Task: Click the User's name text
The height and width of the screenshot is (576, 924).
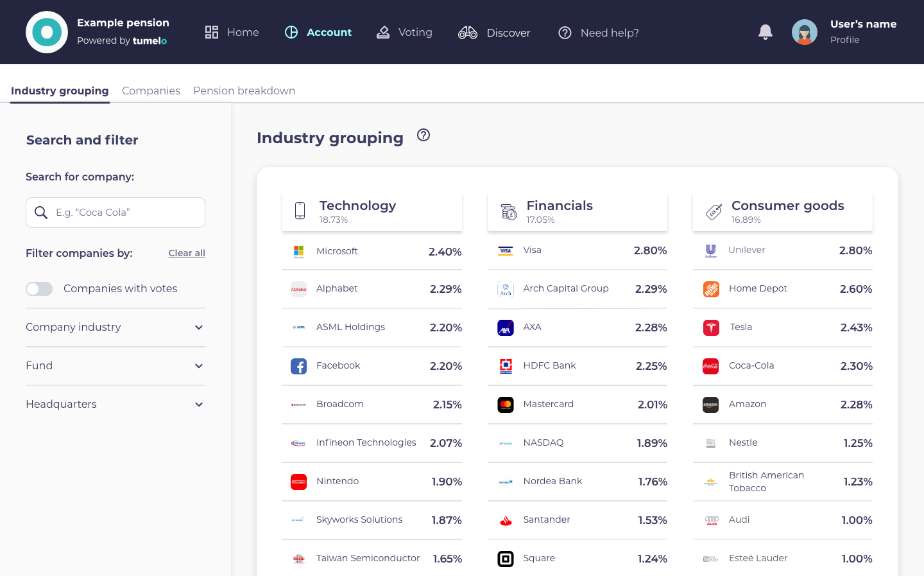Action: [x=863, y=24]
